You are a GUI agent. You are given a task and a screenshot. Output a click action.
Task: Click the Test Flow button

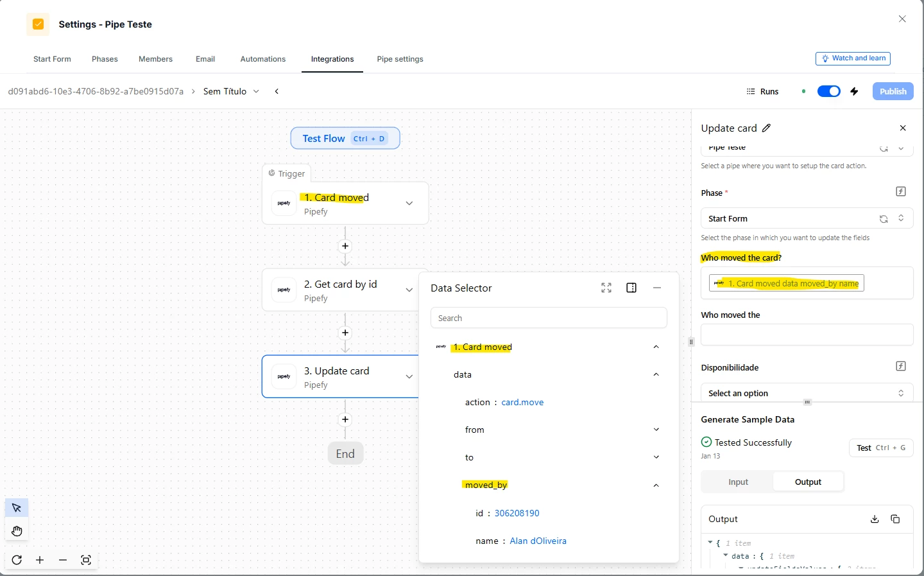click(345, 138)
